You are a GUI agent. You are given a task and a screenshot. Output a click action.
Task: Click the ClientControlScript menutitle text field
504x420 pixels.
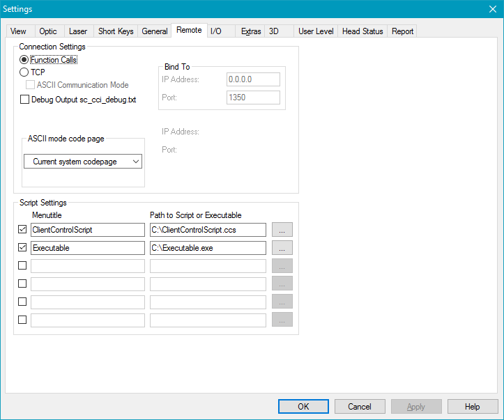click(x=87, y=229)
